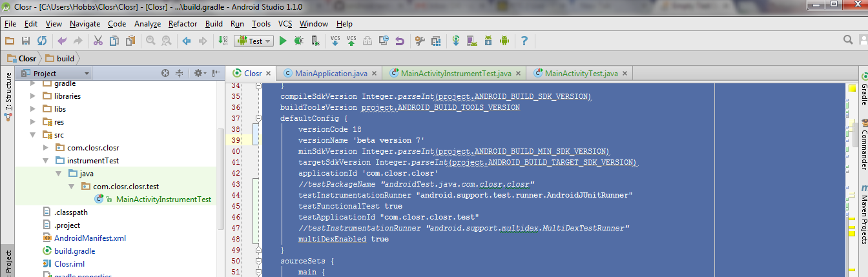Navigate Back with blue left arrow
Viewport: 868px width, 277px height.
pos(187,41)
